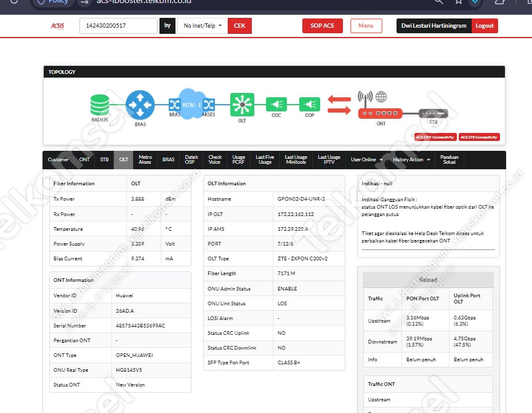Click the globe icon above ONT
Screen dimensions: 532x413
(x=381, y=97)
